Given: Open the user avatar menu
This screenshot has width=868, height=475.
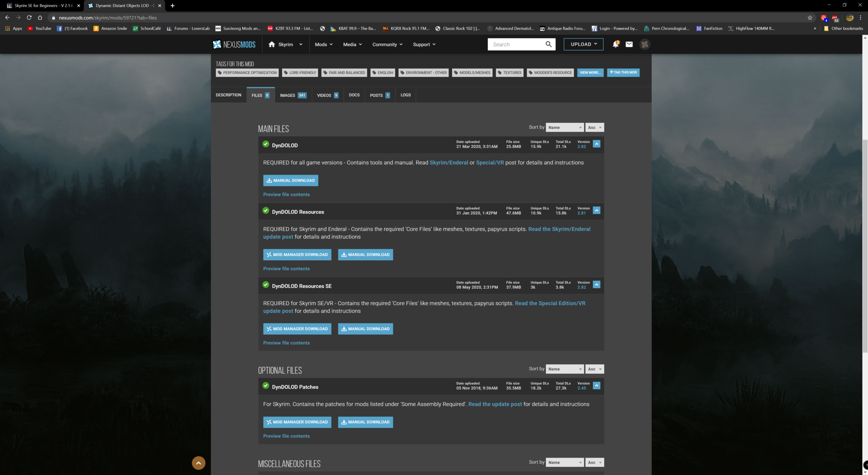Looking at the screenshot, I should (645, 44).
